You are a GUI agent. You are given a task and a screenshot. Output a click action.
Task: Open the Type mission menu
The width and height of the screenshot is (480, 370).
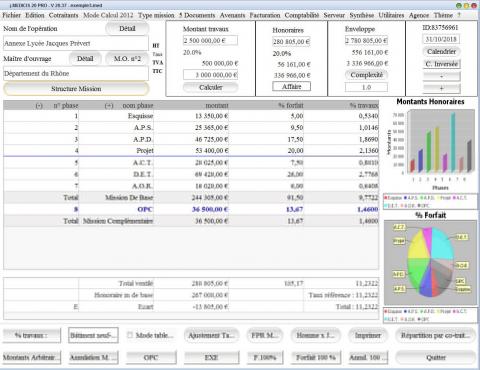156,15
